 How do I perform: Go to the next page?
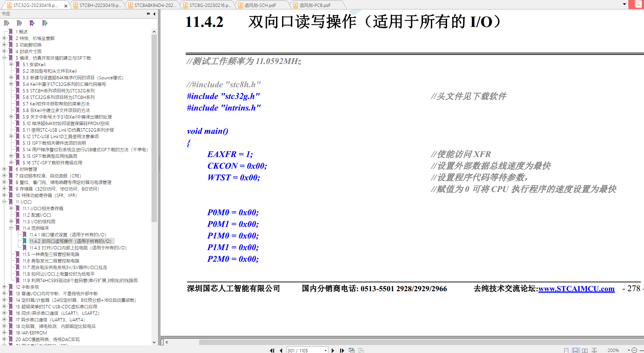[x=333, y=350]
